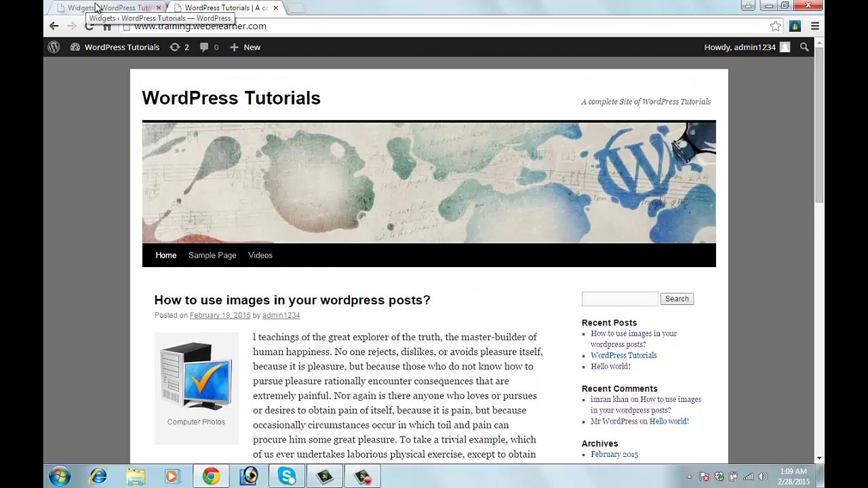Click the Chrome icon in the taskbar
This screenshot has height=488, width=868.
tap(211, 476)
